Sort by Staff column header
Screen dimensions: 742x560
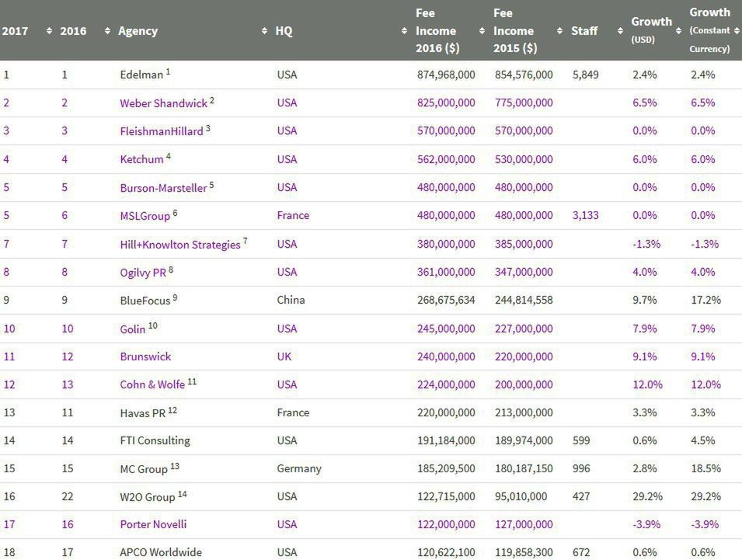584,31
